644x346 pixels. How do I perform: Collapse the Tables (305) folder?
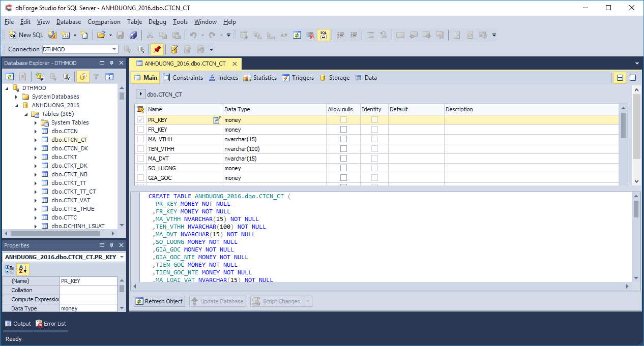click(26, 114)
